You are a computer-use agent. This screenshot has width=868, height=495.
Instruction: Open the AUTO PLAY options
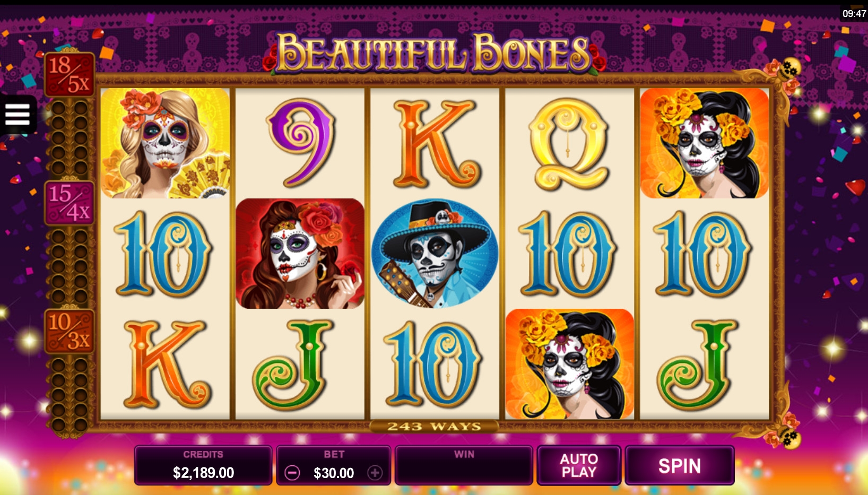coord(579,466)
